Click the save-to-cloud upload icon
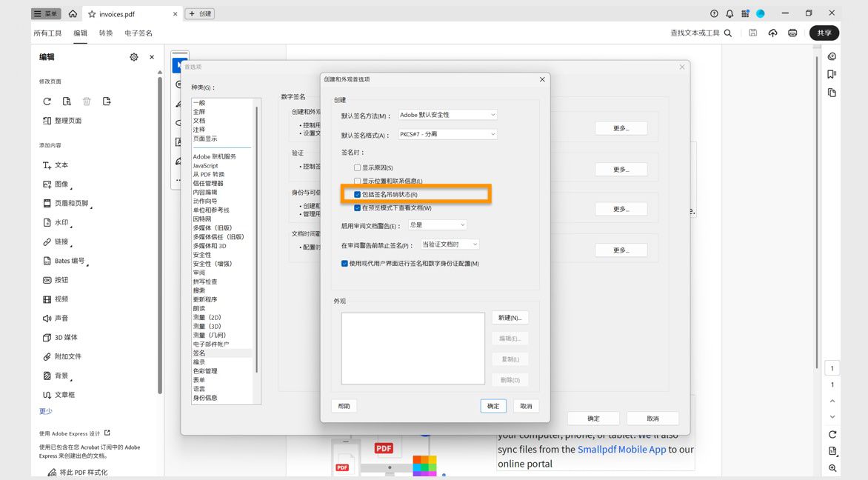868x480 pixels. 772,33
